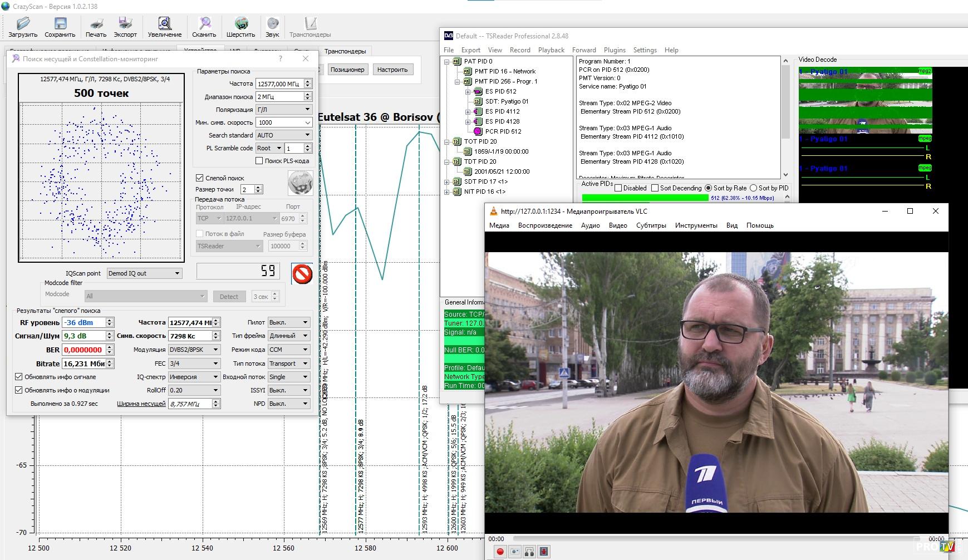Click the Сохранить (Save) toolbar icon
Viewport: 968px width, 560px height.
(60, 27)
